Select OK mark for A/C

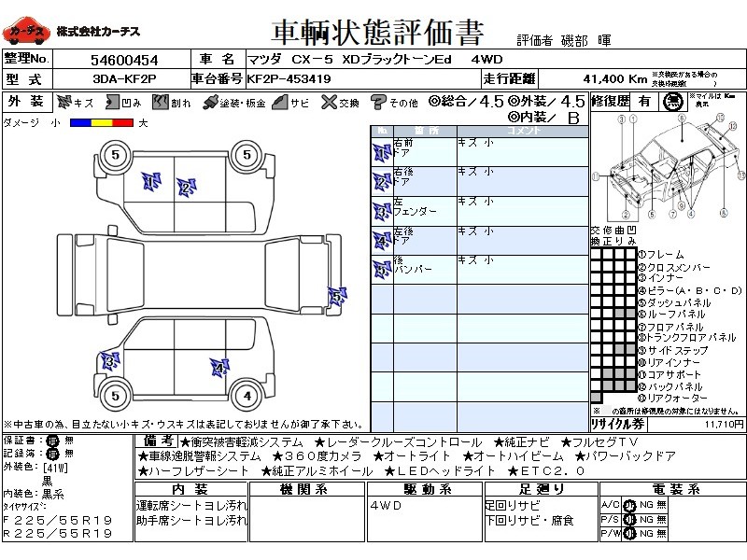(x=629, y=505)
